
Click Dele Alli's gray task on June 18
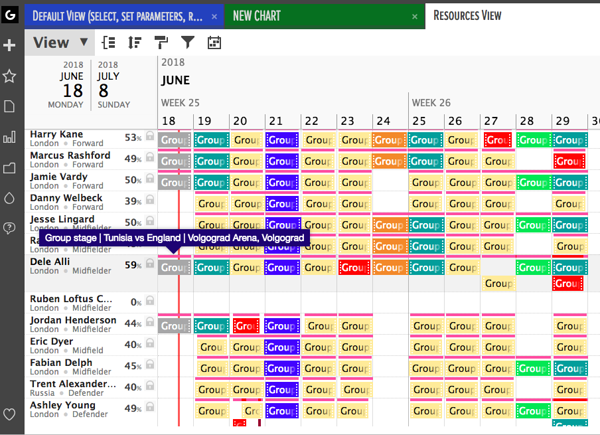pos(174,267)
